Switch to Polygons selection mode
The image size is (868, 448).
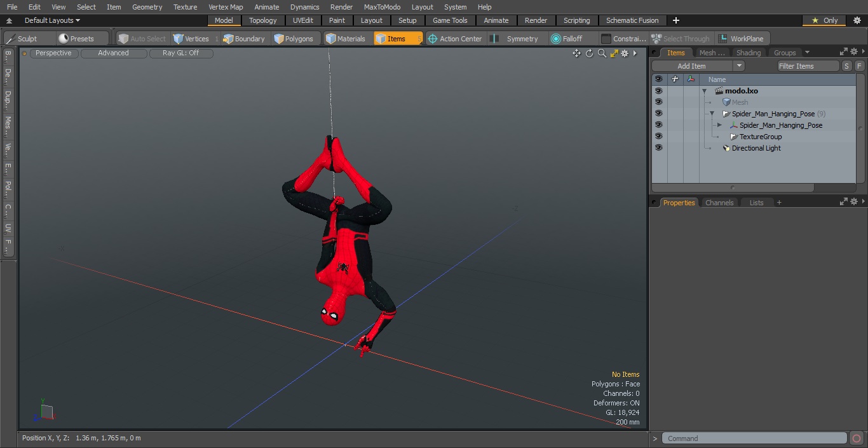(294, 39)
